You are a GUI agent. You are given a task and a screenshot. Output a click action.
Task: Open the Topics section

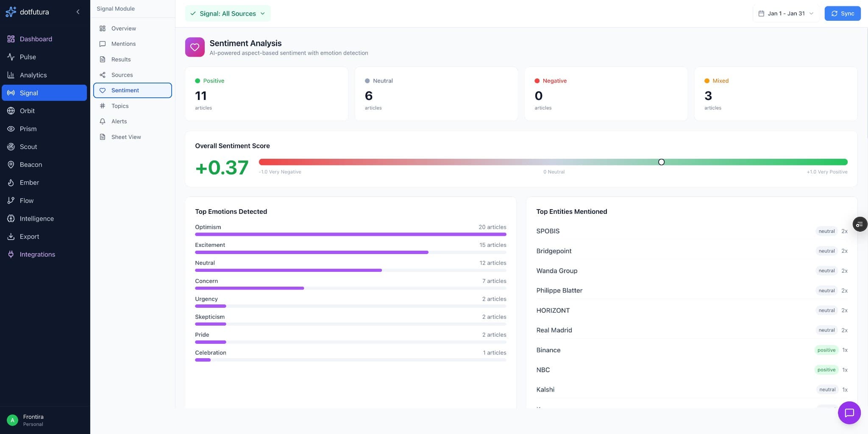pos(120,105)
